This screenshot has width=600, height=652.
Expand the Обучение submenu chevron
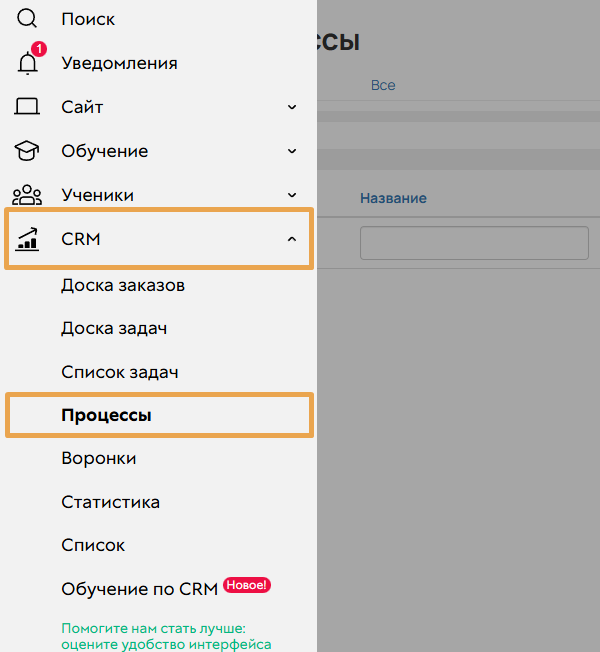pyautogui.click(x=292, y=151)
